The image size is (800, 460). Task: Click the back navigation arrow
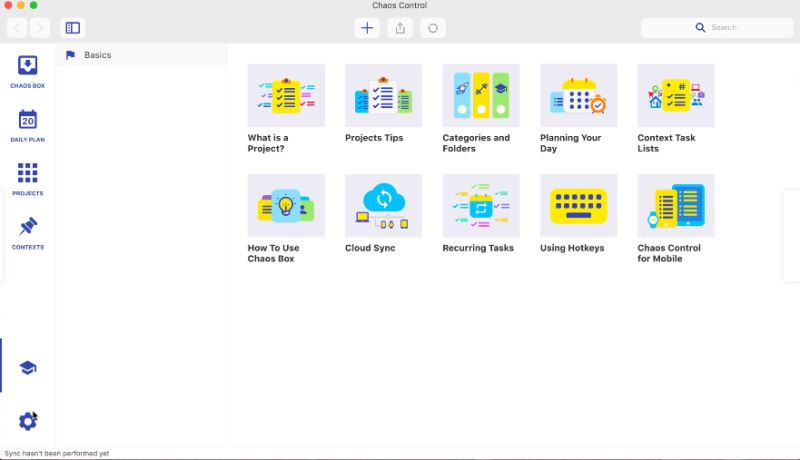tap(17, 28)
